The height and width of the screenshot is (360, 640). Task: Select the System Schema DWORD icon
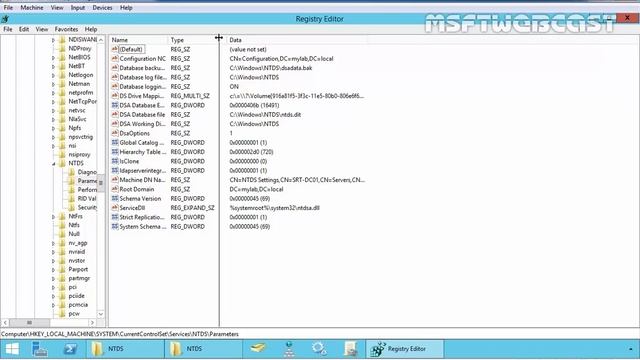point(115,227)
